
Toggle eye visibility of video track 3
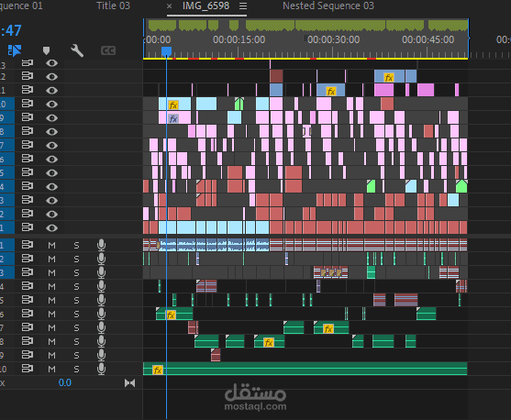click(51, 200)
